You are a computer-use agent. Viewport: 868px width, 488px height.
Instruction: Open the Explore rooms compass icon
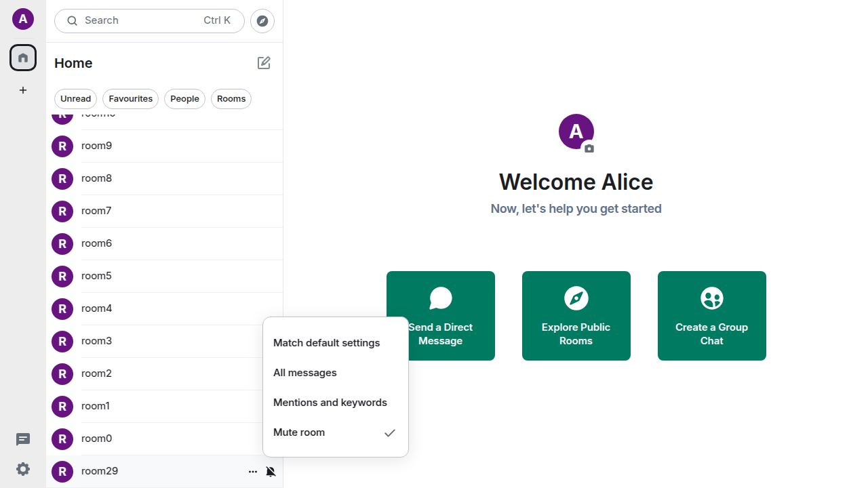point(262,21)
